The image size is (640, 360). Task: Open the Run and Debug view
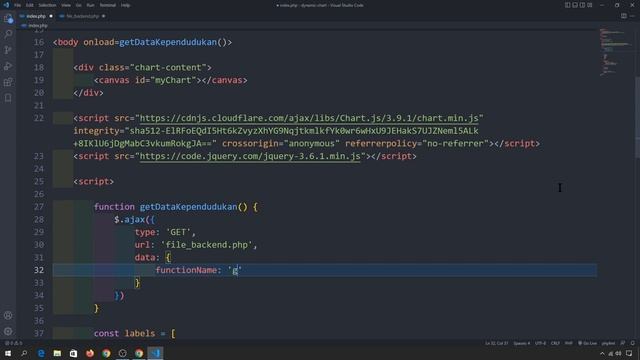[x=8, y=66]
